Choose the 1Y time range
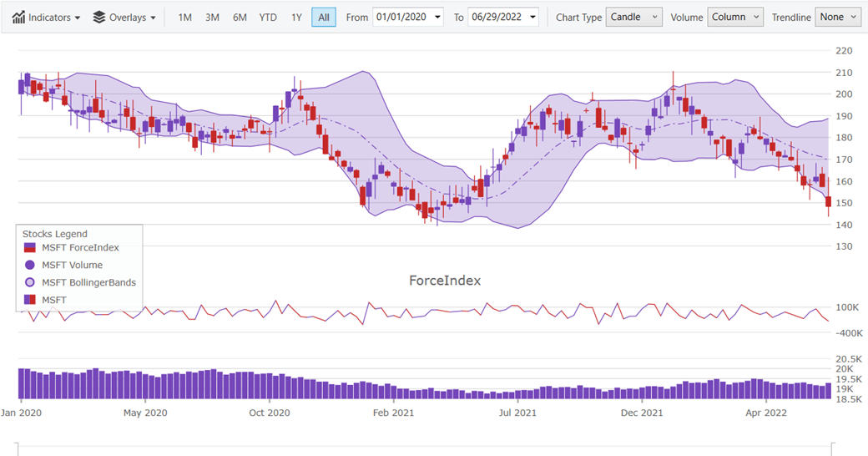Viewport: 868px width, 456px height. click(297, 18)
